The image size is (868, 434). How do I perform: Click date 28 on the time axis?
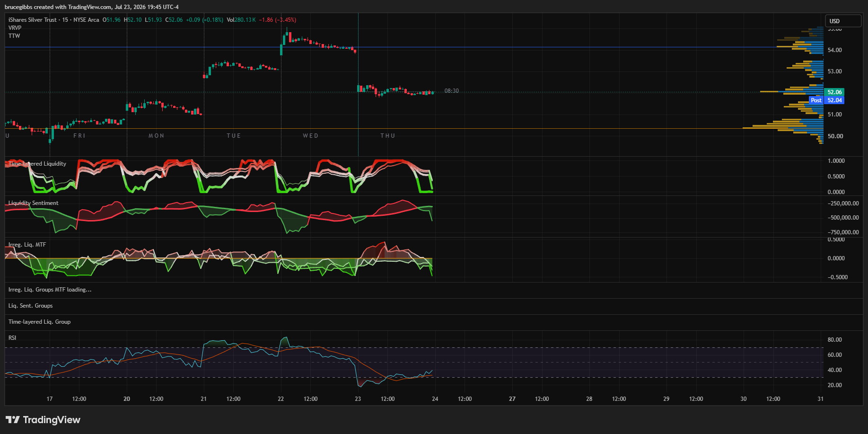pyautogui.click(x=589, y=399)
